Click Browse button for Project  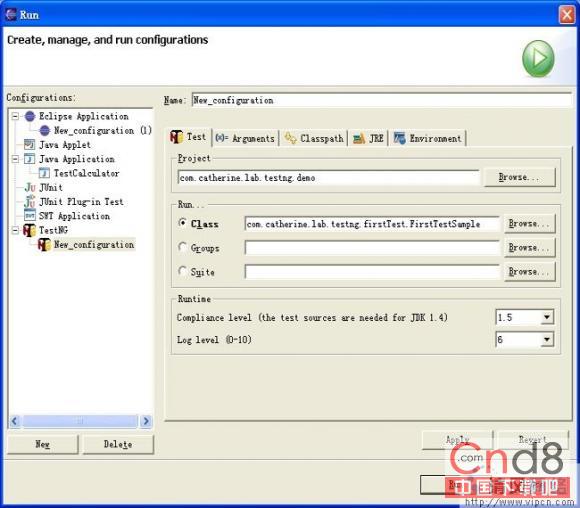point(520,177)
